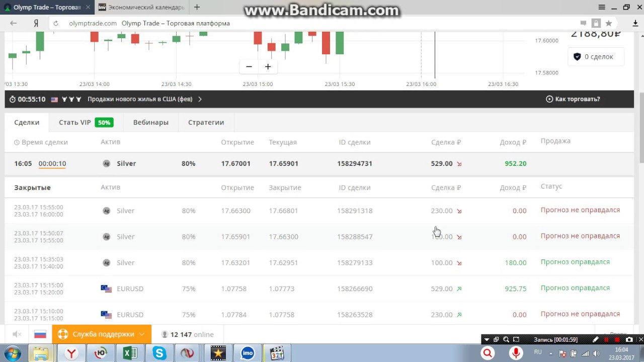Close the Olymp Trade browser tab
The width and height of the screenshot is (644, 362).
88,7
